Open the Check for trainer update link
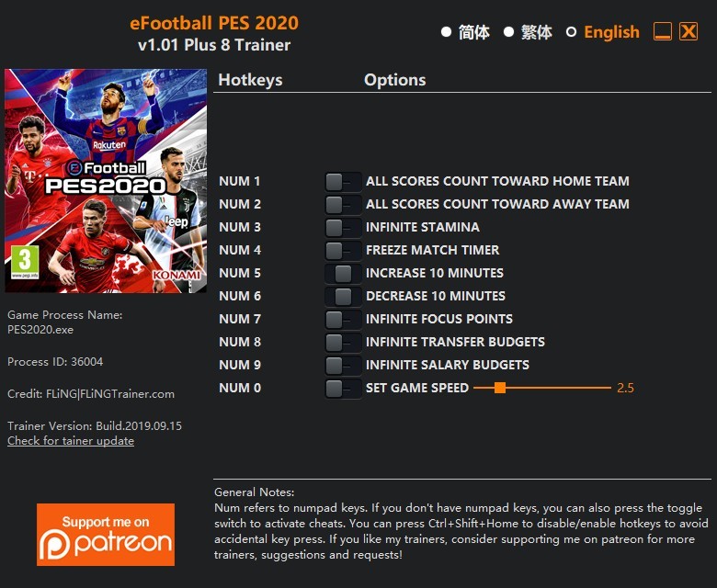This screenshot has height=588, width=717. (x=71, y=441)
